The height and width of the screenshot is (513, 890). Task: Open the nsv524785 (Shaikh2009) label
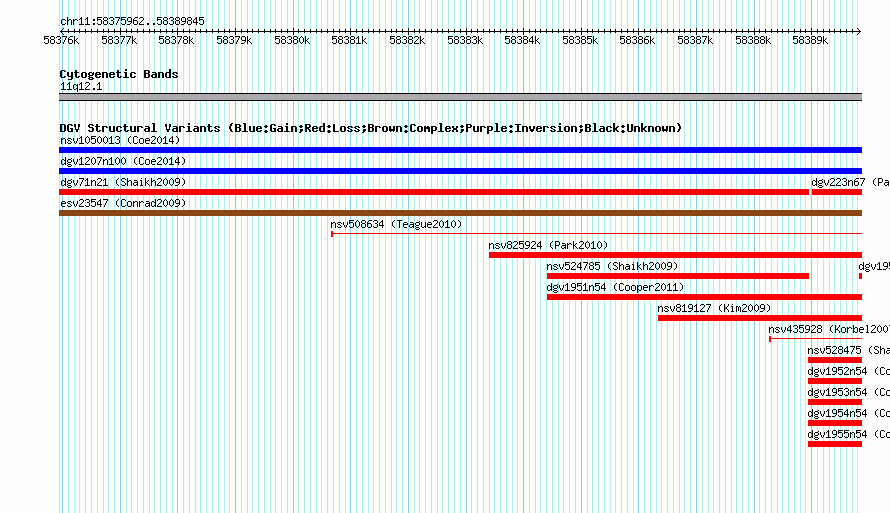coord(612,266)
